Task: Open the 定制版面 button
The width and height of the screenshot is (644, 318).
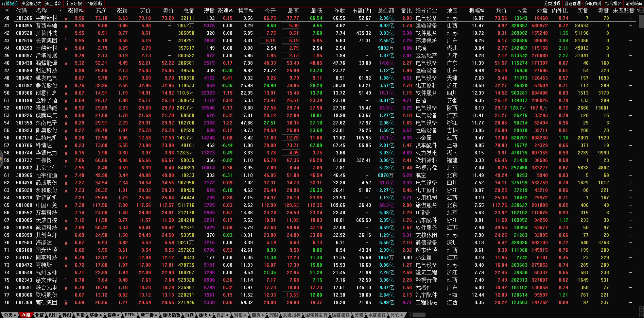Action: click(x=633, y=3)
